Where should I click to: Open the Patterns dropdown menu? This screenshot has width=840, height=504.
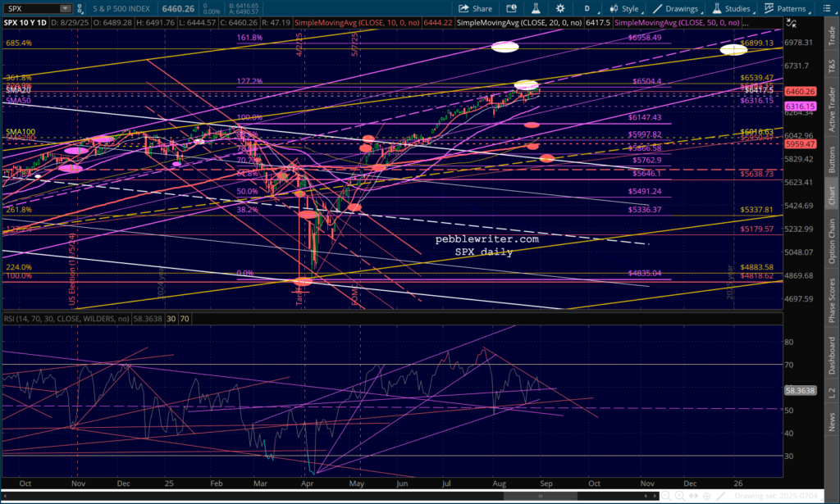pos(786,8)
